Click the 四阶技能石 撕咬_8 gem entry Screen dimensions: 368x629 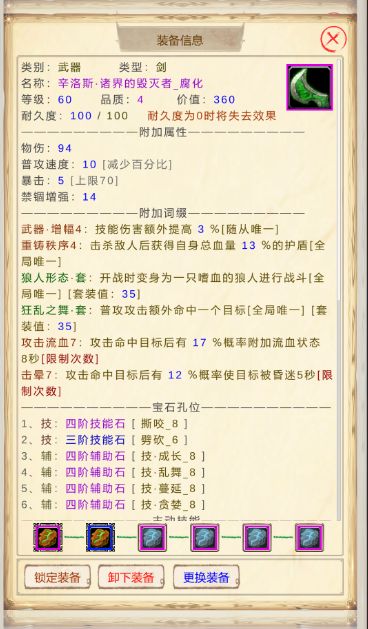coord(105,424)
